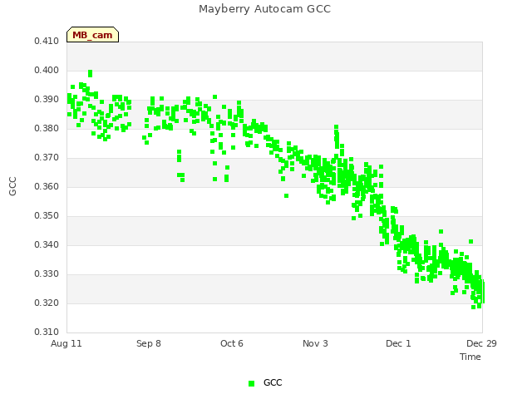Screen dimensions: 532x399
Task: Click the isolated data point near 0.357 in late October
Action: click(286, 196)
